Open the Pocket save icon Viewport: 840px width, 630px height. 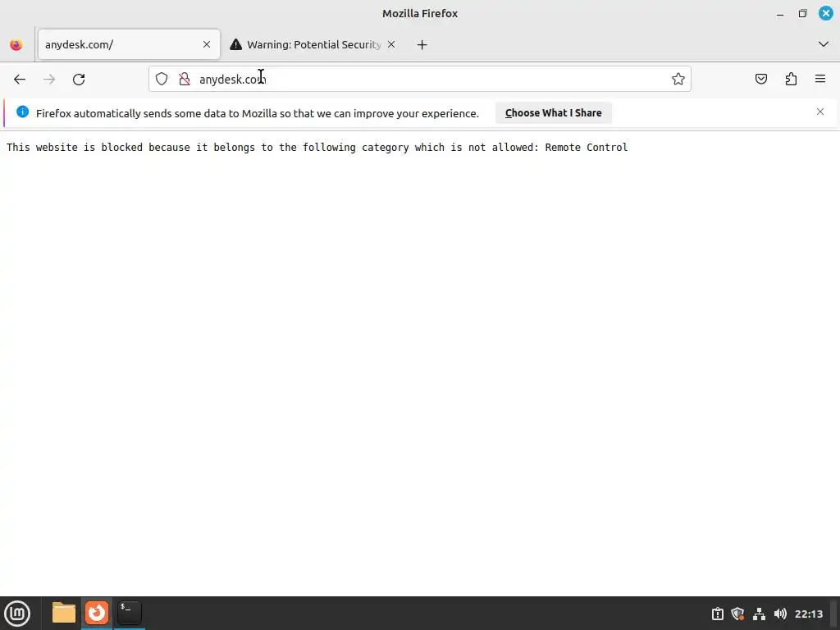[x=760, y=80]
